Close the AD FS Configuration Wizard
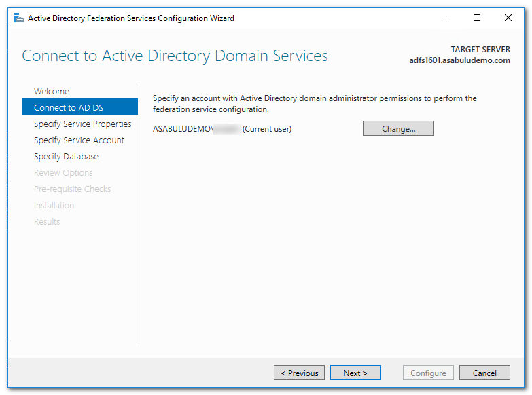Screen dimensions: 532x395 (508, 18)
